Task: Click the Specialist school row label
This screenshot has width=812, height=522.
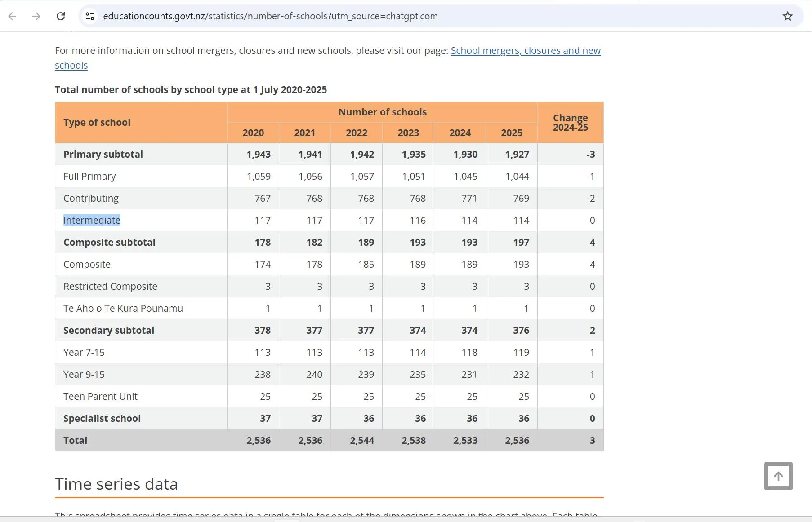Action: [102, 418]
